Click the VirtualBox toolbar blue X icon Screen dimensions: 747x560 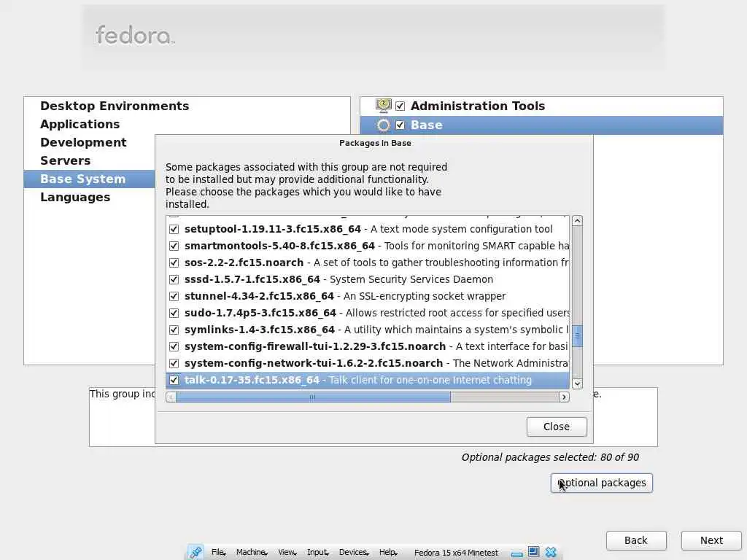pyautogui.click(x=551, y=552)
